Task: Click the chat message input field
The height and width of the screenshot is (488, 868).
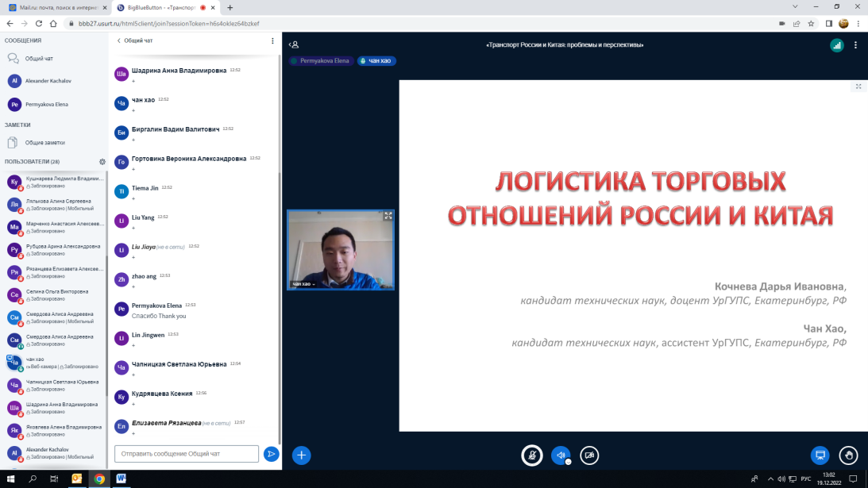Action: 187,454
